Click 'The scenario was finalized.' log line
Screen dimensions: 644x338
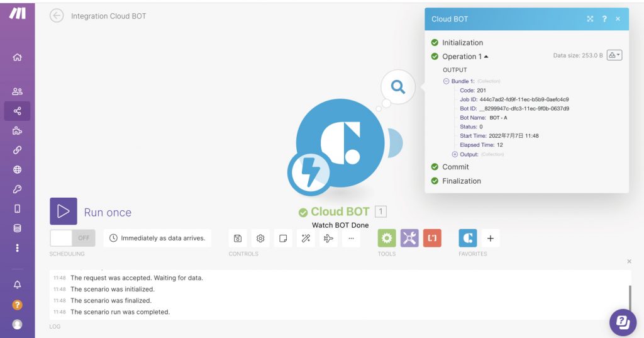(x=111, y=301)
